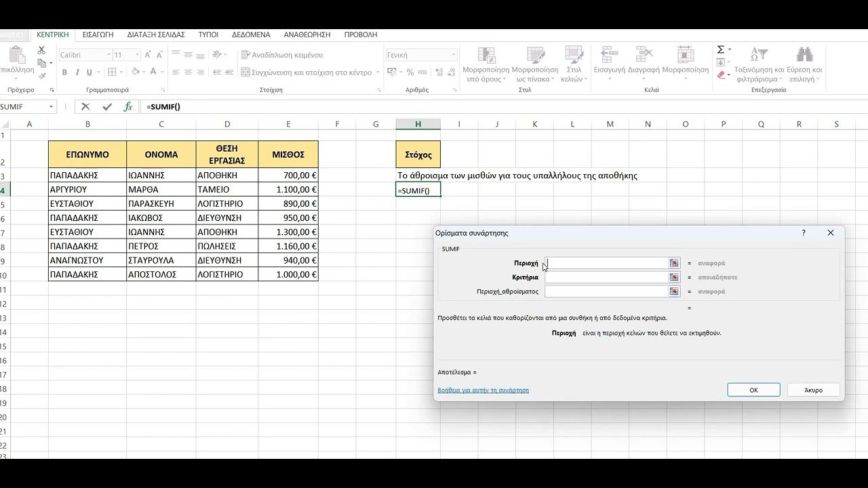The width and height of the screenshot is (868, 488).
Task: Switch to ΔΙΑΤΑΞΗ ΣΕΛΙΔΑΣ tab
Action: tap(156, 35)
